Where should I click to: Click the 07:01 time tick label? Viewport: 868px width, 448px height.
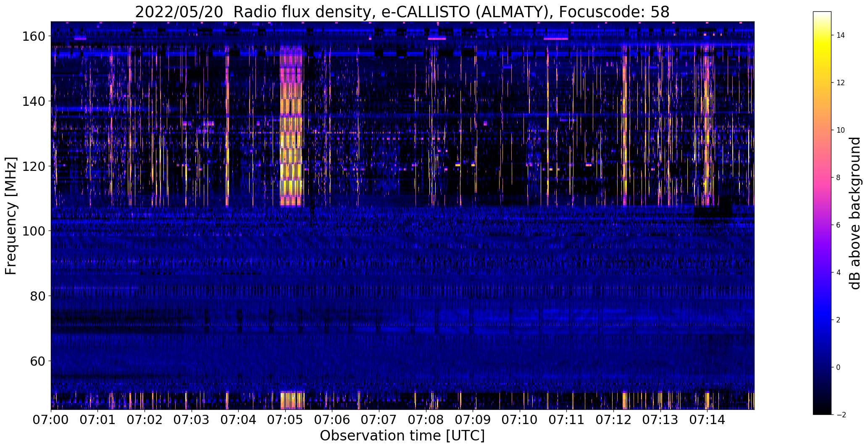97,419
